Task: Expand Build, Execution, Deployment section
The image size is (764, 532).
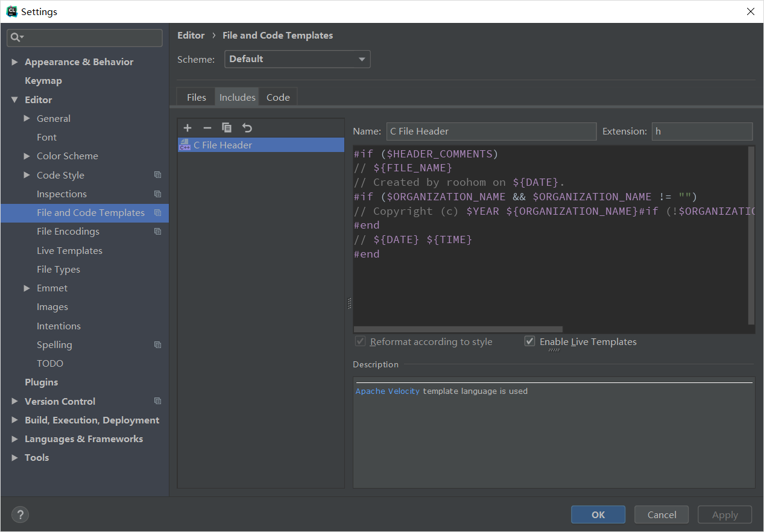Action: pos(14,420)
